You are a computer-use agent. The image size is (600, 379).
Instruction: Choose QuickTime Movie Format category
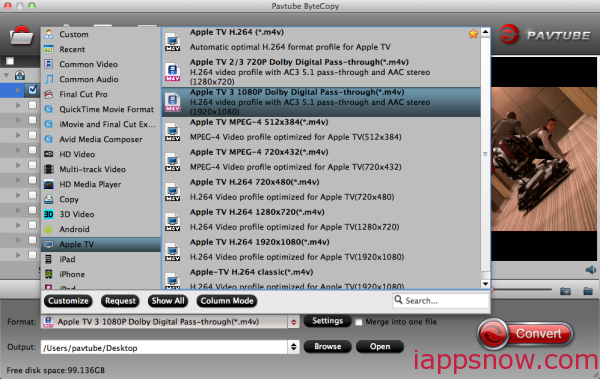(x=106, y=109)
